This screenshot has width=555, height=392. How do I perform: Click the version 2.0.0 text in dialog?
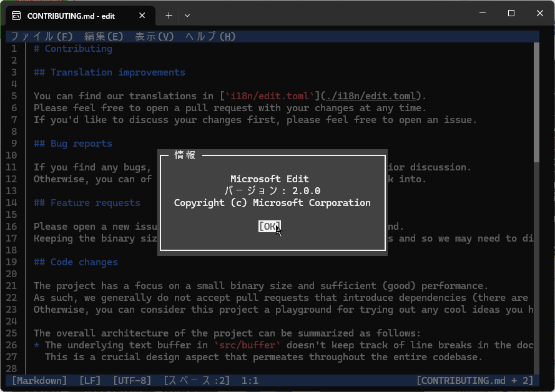point(273,190)
